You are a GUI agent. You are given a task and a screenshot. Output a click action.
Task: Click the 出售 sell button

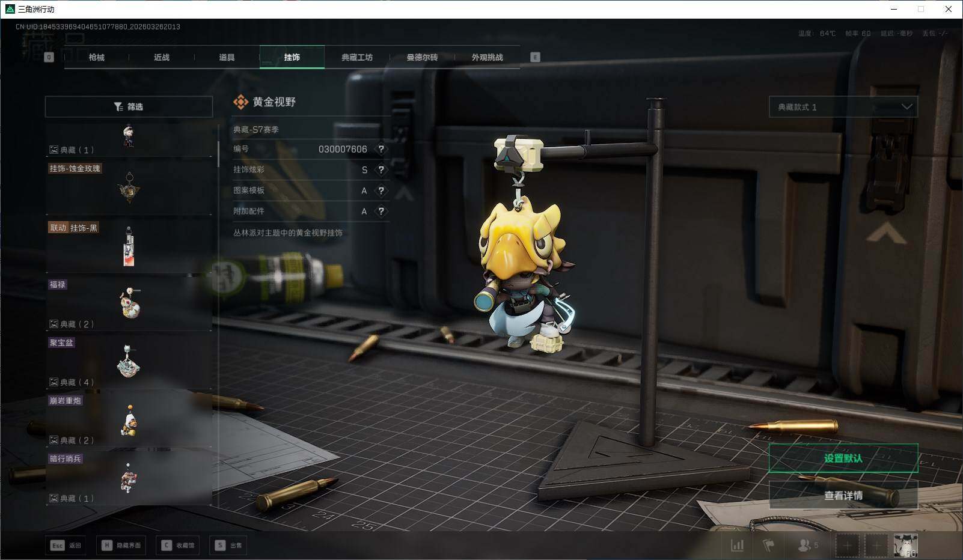pyautogui.click(x=228, y=546)
